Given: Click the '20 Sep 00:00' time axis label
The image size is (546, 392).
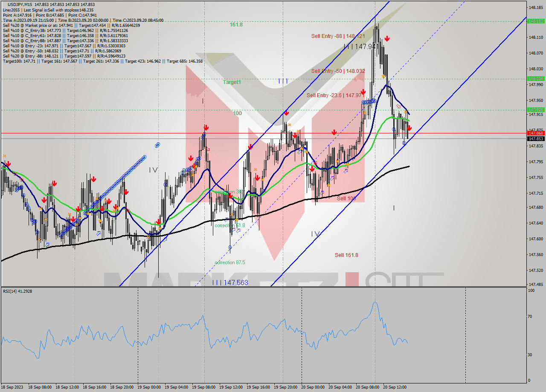Looking at the screenshot, I should tap(314, 387).
